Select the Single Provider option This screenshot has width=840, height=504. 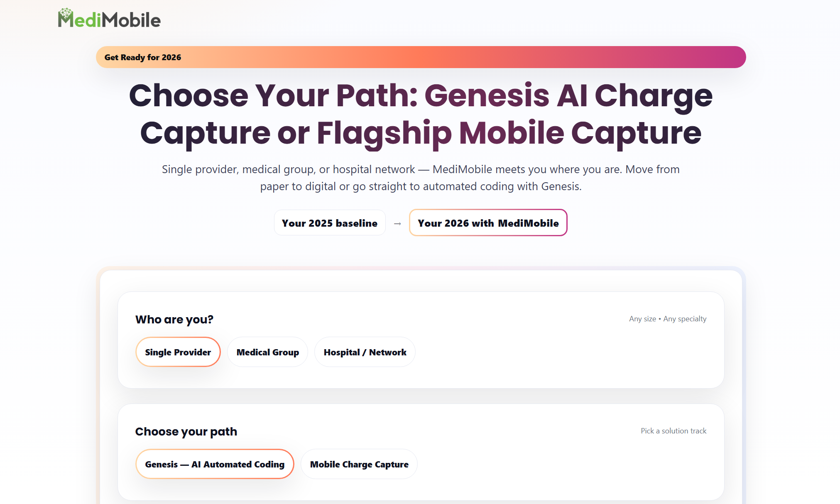point(178,352)
